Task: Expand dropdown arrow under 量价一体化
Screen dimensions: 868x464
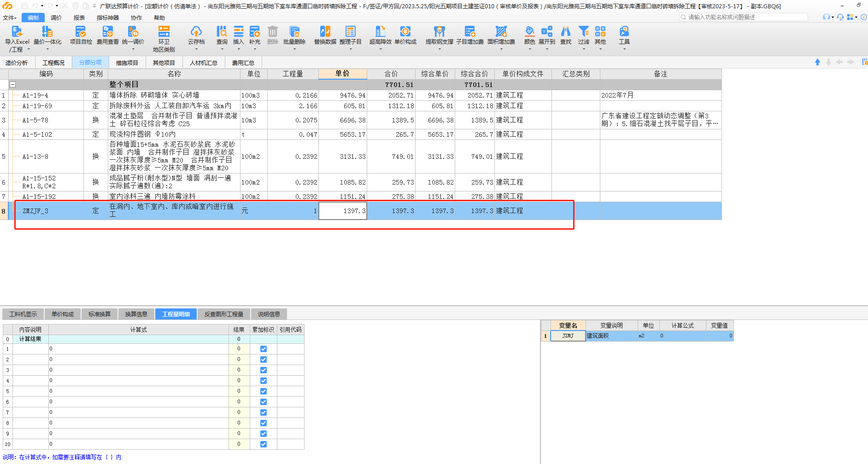Action: pos(47,49)
